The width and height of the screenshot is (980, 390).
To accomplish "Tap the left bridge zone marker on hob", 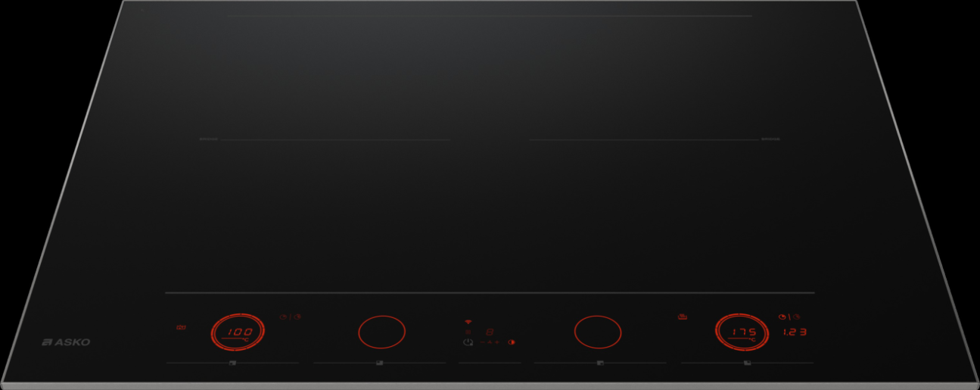I will (209, 139).
